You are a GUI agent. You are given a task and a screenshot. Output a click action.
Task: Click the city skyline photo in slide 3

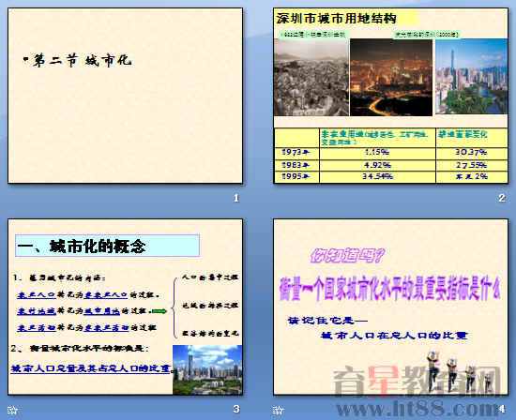(207, 369)
